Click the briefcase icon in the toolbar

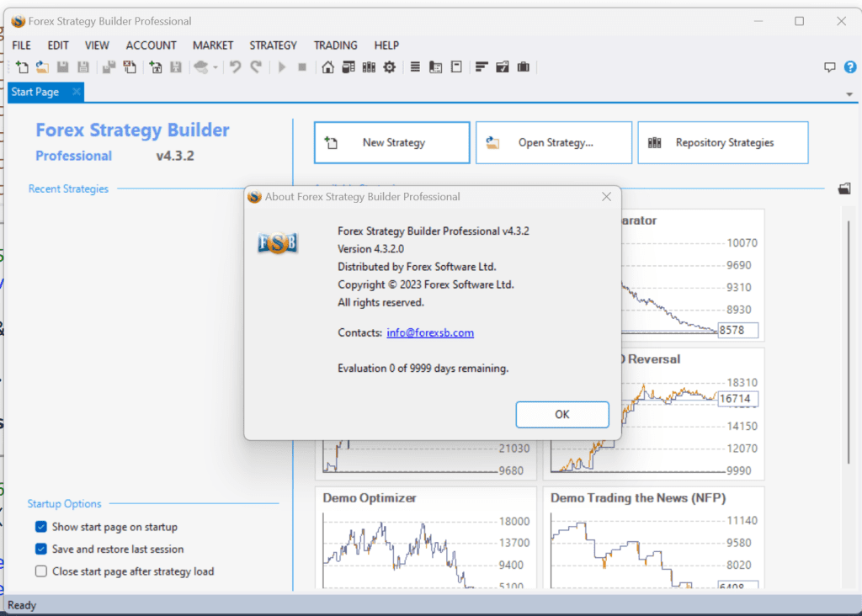click(523, 67)
